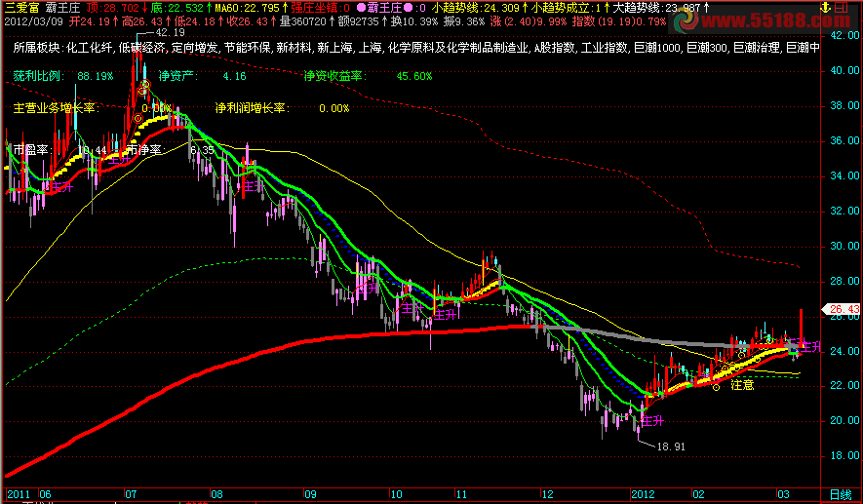Click the 42.00 level on the price axis

click(846, 35)
